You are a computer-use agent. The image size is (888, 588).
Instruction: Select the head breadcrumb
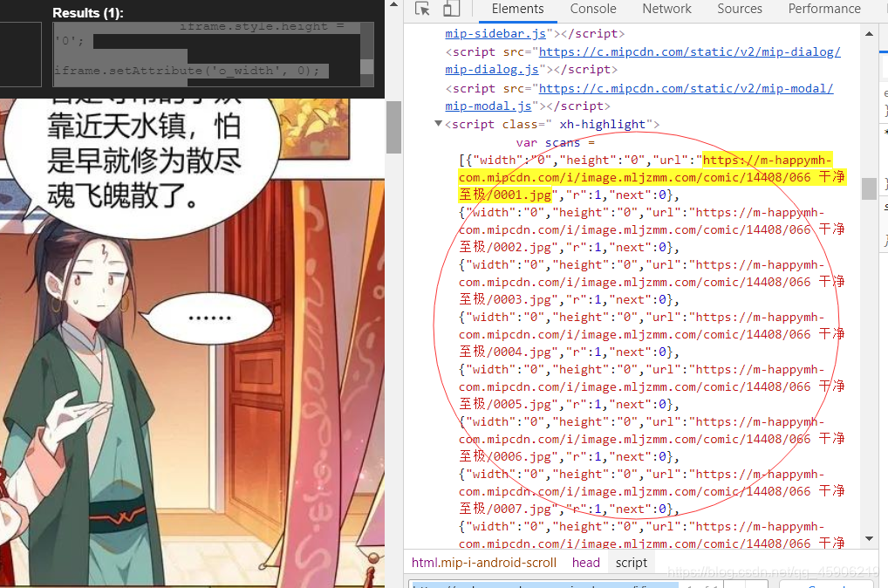585,563
